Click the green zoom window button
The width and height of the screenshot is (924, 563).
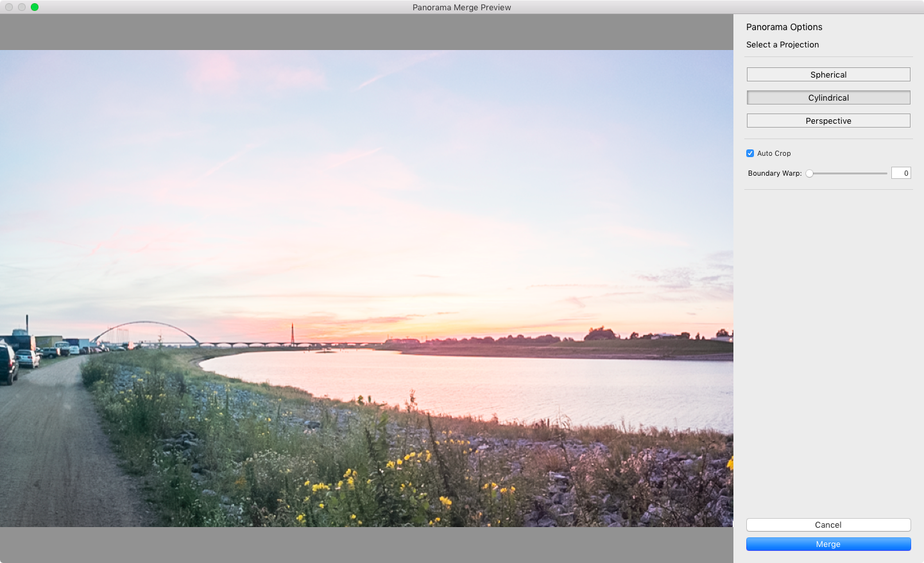pyautogui.click(x=35, y=7)
